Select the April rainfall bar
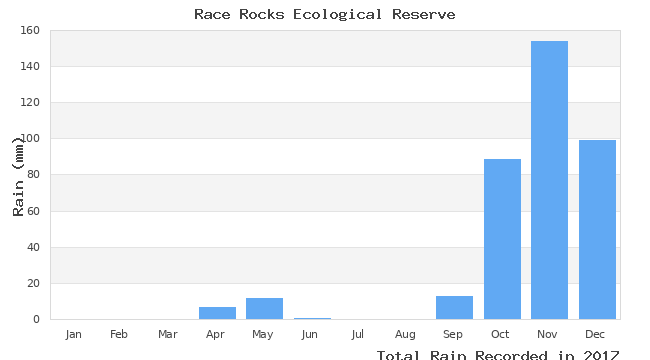The width and height of the screenshot is (650, 360). point(217,313)
